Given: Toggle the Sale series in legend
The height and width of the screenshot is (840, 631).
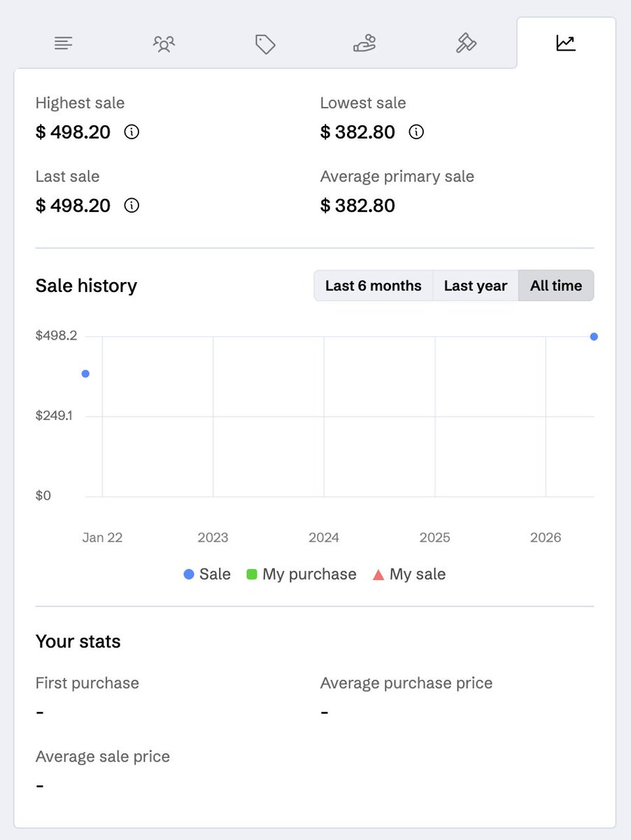Looking at the screenshot, I should [x=207, y=574].
